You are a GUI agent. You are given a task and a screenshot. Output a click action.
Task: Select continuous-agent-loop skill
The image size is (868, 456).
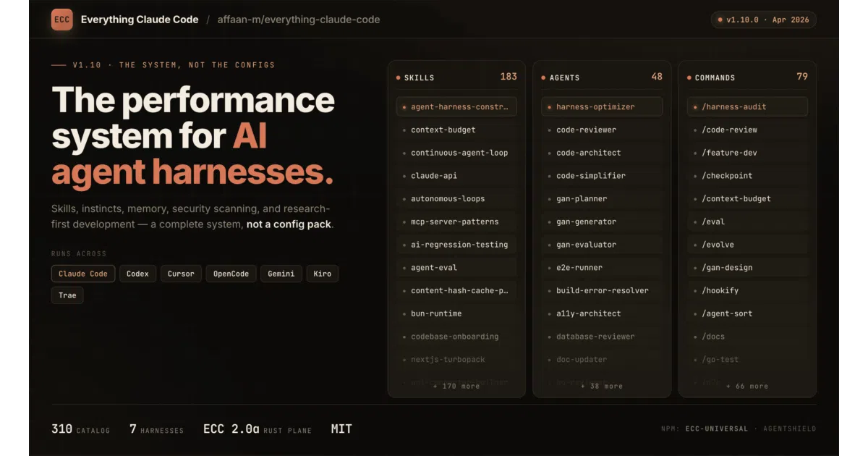[456, 153]
